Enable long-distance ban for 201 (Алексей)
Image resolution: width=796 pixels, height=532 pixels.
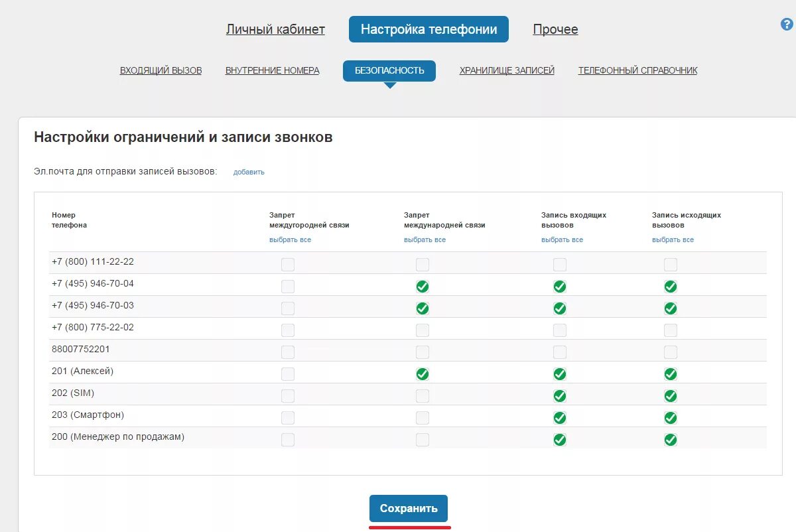(x=288, y=374)
